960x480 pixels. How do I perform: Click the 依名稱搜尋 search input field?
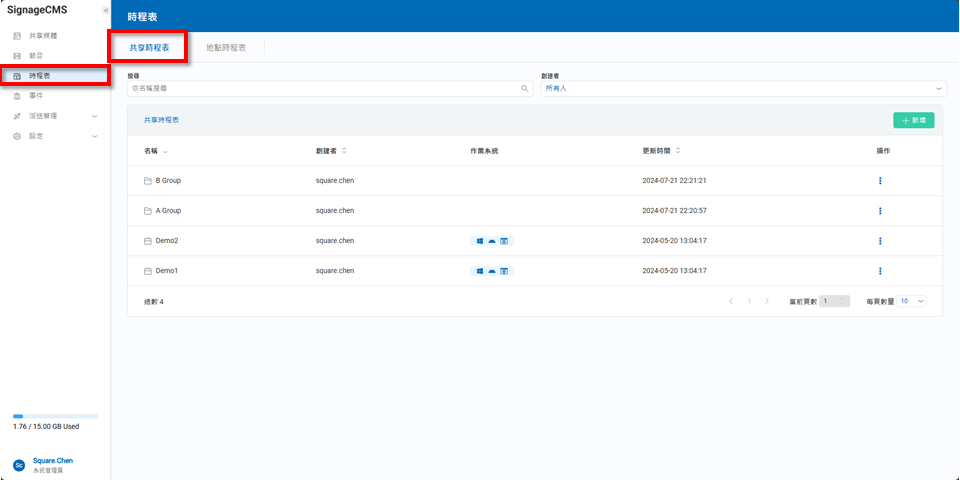click(320, 88)
